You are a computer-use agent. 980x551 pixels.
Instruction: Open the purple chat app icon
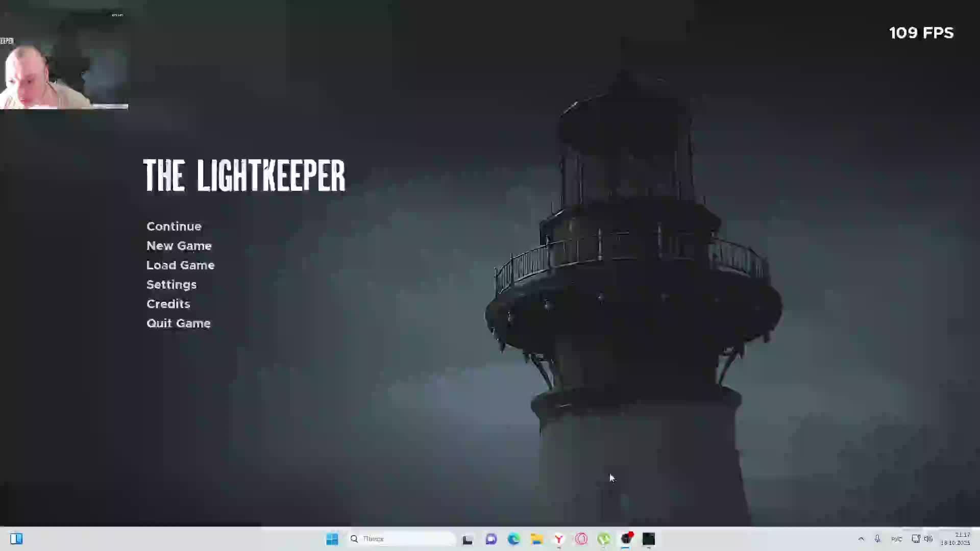point(491,539)
